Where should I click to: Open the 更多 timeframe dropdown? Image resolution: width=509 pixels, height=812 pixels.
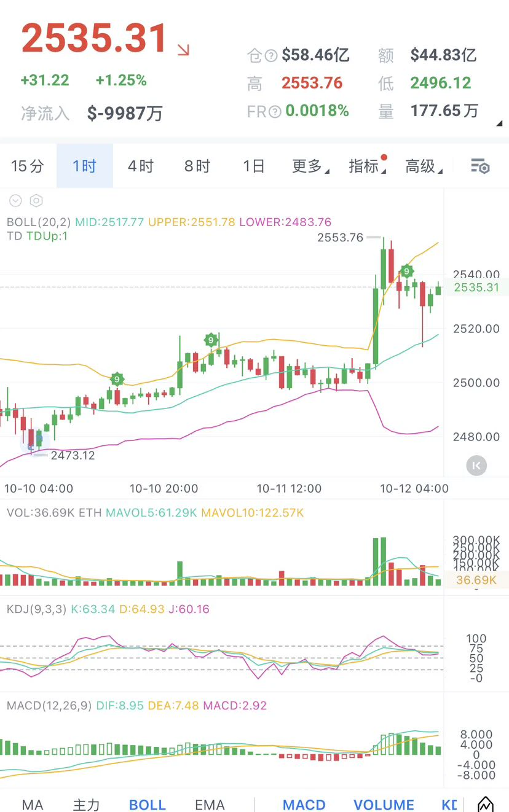coord(310,166)
